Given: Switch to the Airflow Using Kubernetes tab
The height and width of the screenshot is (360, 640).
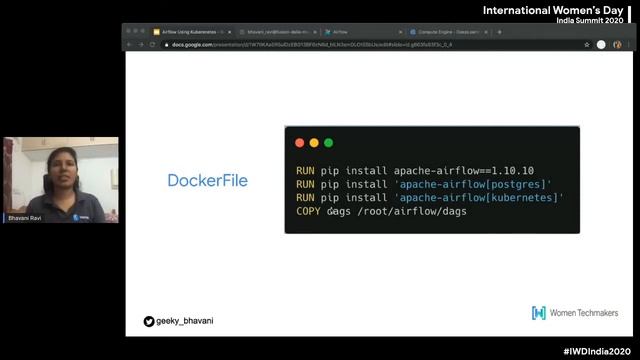Looking at the screenshot, I should point(193,32).
